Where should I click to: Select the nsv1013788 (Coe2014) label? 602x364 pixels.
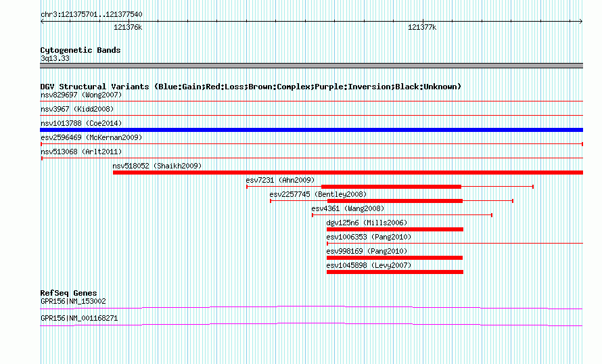pyautogui.click(x=81, y=123)
